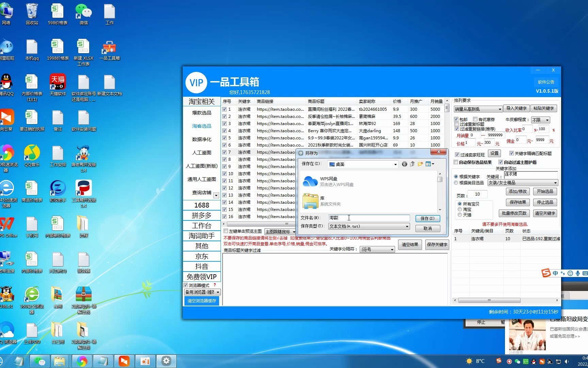Image resolution: width=588 pixels, height=368 pixels.
Task: Open the 598价格表 spreadsheet on desktop
Action: pyautogui.click(x=58, y=14)
